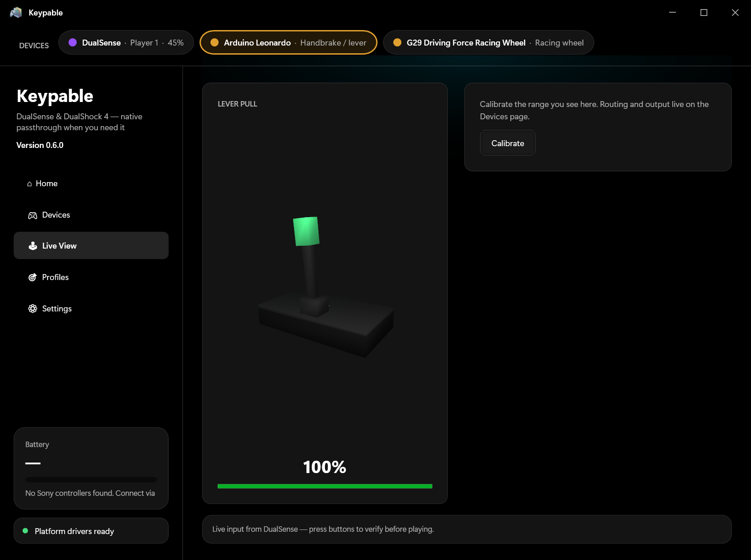Click the 'Live input from DualSense' status message
This screenshot has width=751, height=560.
click(x=323, y=529)
